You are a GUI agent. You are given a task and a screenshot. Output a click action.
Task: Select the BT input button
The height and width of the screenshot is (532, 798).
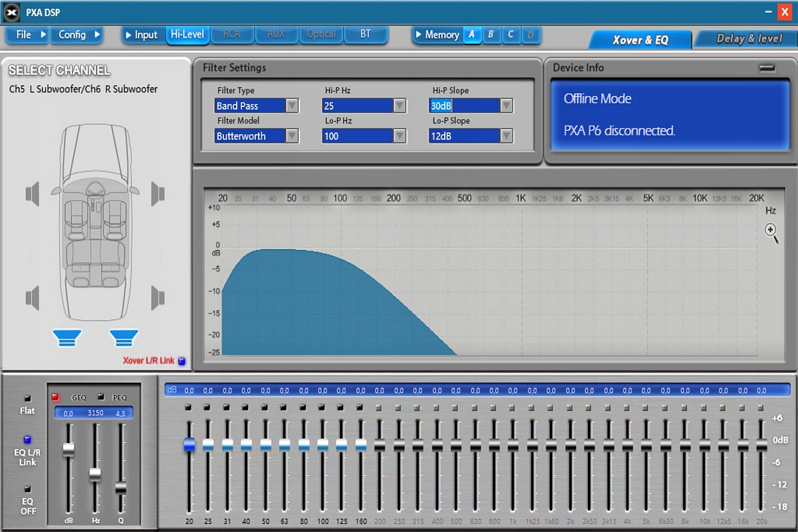pyautogui.click(x=365, y=34)
